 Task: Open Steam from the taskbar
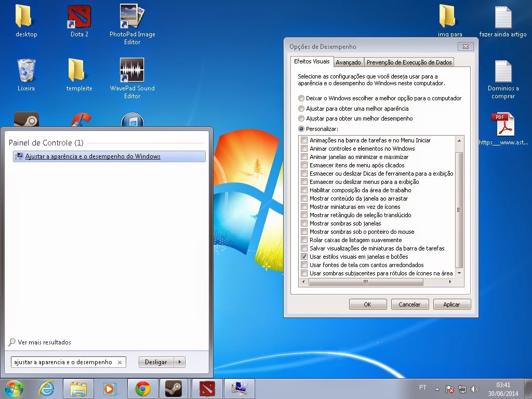(x=174, y=389)
